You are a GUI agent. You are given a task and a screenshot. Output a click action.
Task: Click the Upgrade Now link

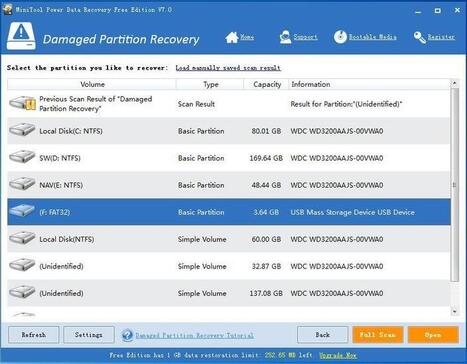[338, 355]
